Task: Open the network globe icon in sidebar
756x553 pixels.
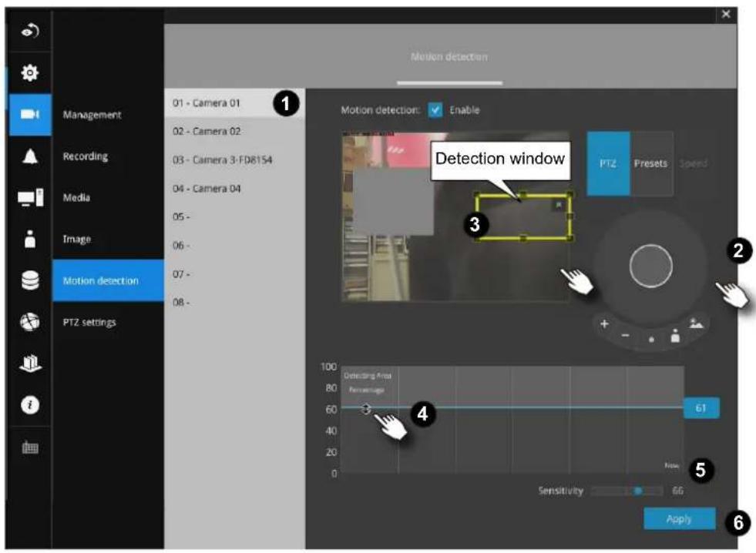Action: point(30,322)
